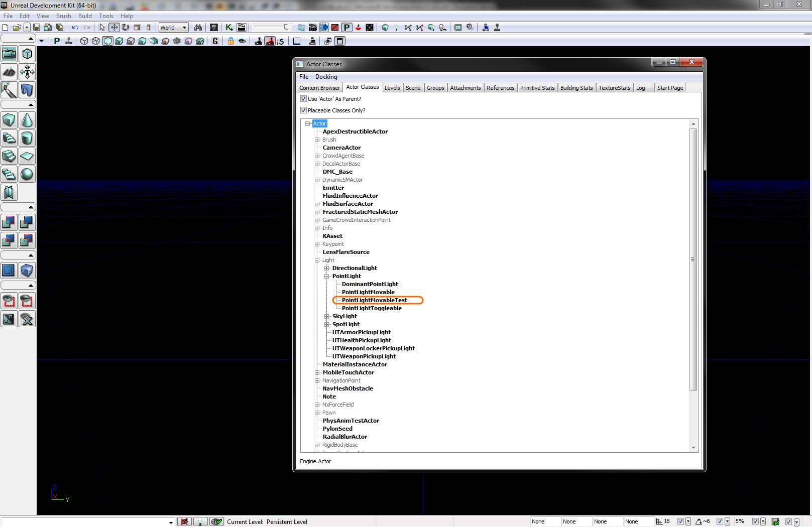Expand the SpotLight node

(x=327, y=324)
